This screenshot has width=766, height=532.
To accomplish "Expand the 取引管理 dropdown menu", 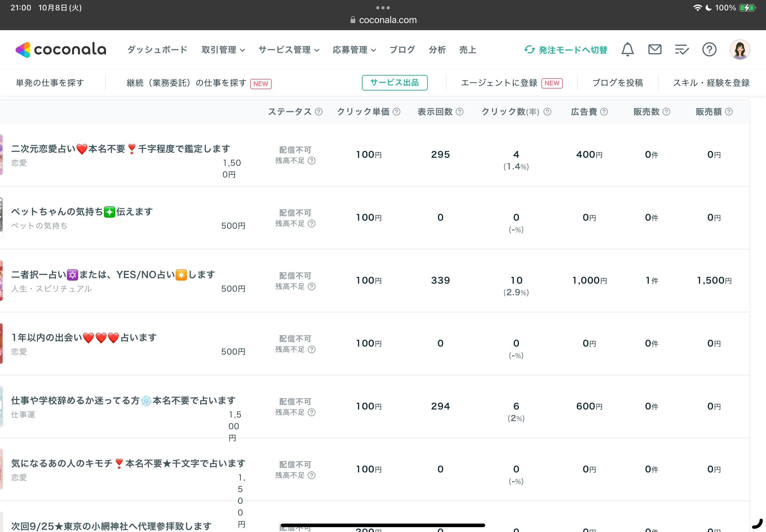I will [x=223, y=50].
